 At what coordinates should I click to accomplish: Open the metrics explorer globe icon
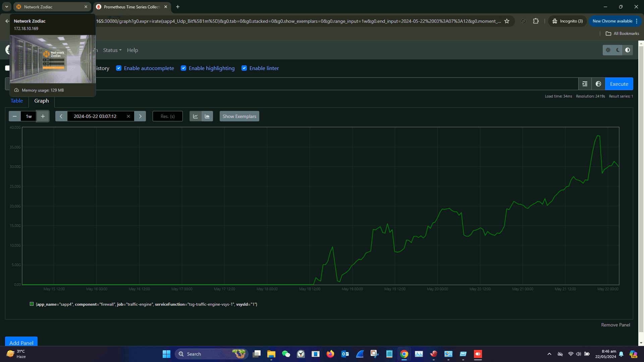point(598,84)
